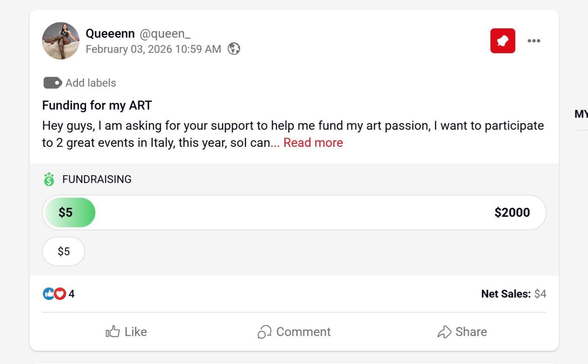Share the fundraising post
This screenshot has height=364, width=588.
point(462,332)
